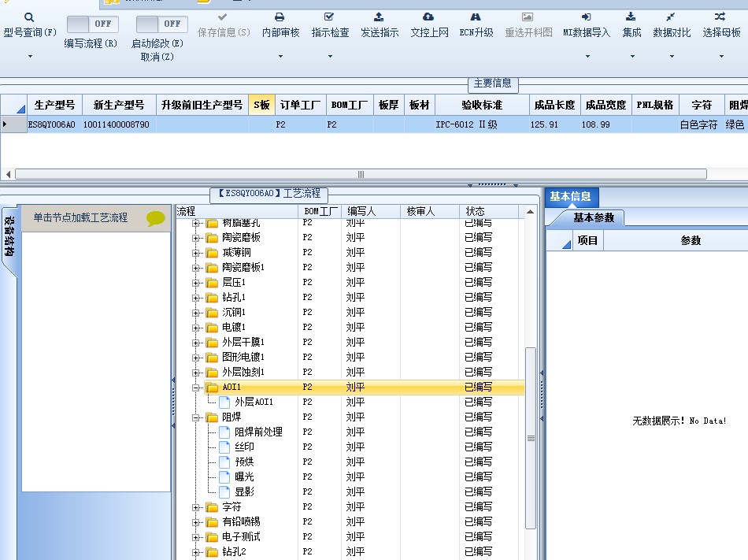Viewport: 748px width, 560px height.
Task: Click the 文控上网 cloud icon
Action: click(x=428, y=17)
